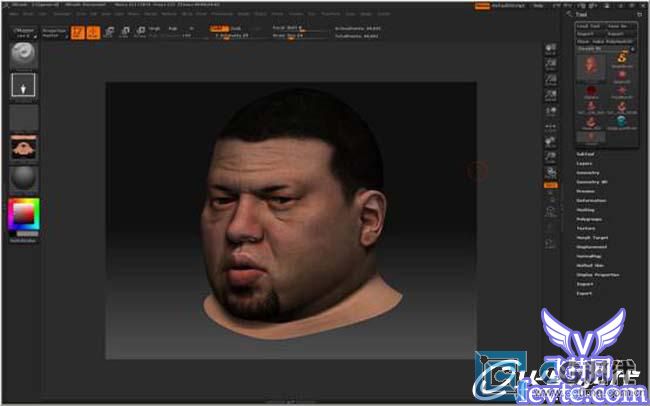Expand the Displacement subpalette
Screen dimensions: 650x406
[592, 247]
